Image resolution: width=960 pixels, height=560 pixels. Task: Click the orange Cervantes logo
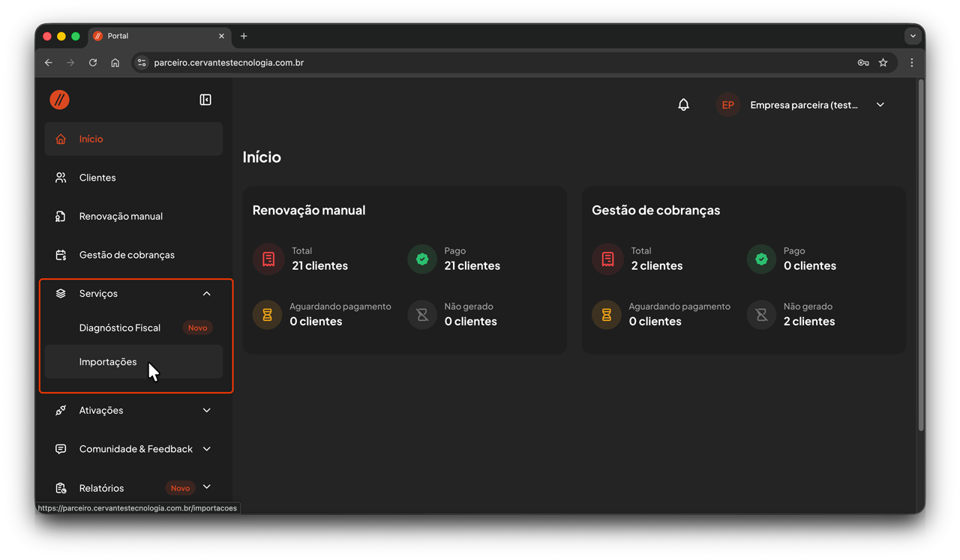coord(59,100)
